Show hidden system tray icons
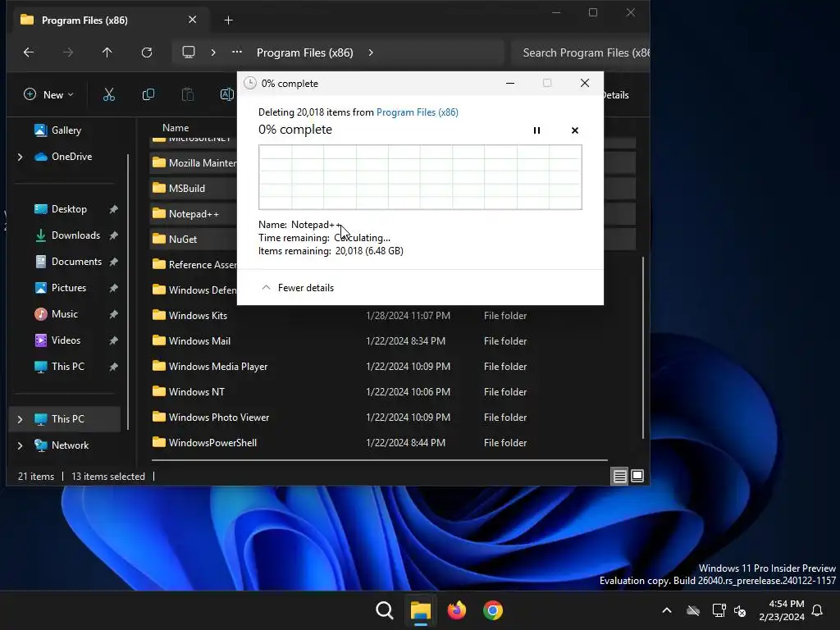The height and width of the screenshot is (630, 840). [x=667, y=610]
